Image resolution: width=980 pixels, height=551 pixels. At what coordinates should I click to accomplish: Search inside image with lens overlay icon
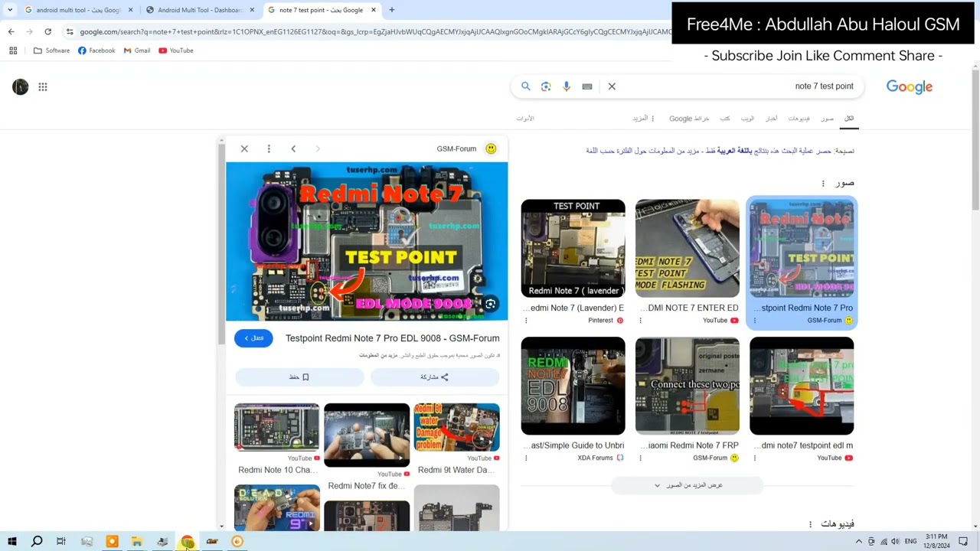click(490, 304)
